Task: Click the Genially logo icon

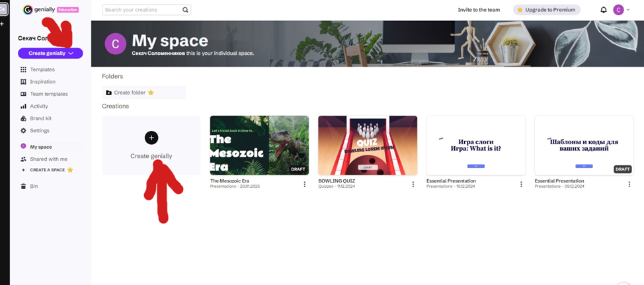Action: pos(28,10)
